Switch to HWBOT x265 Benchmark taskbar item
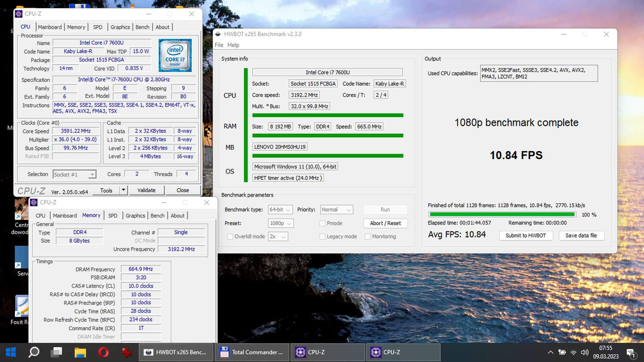644x362 pixels. pyautogui.click(x=176, y=352)
